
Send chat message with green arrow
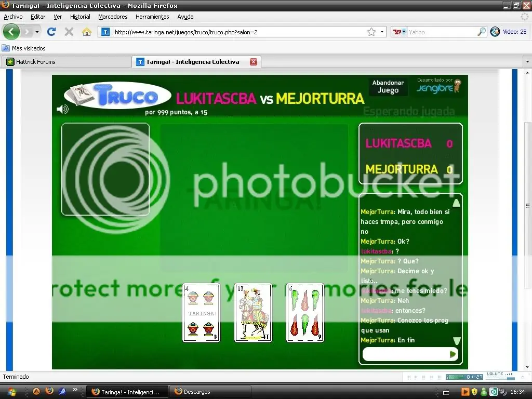click(x=453, y=354)
